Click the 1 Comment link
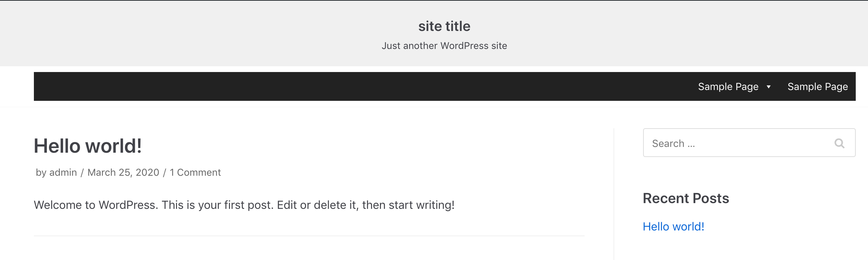Viewport: 868px width, 260px height. [195, 172]
